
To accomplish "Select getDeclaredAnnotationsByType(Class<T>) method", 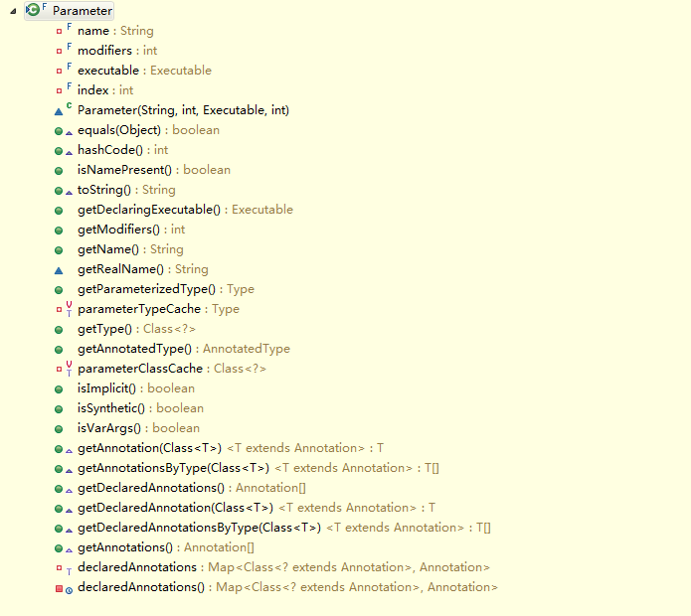I will [284, 528].
